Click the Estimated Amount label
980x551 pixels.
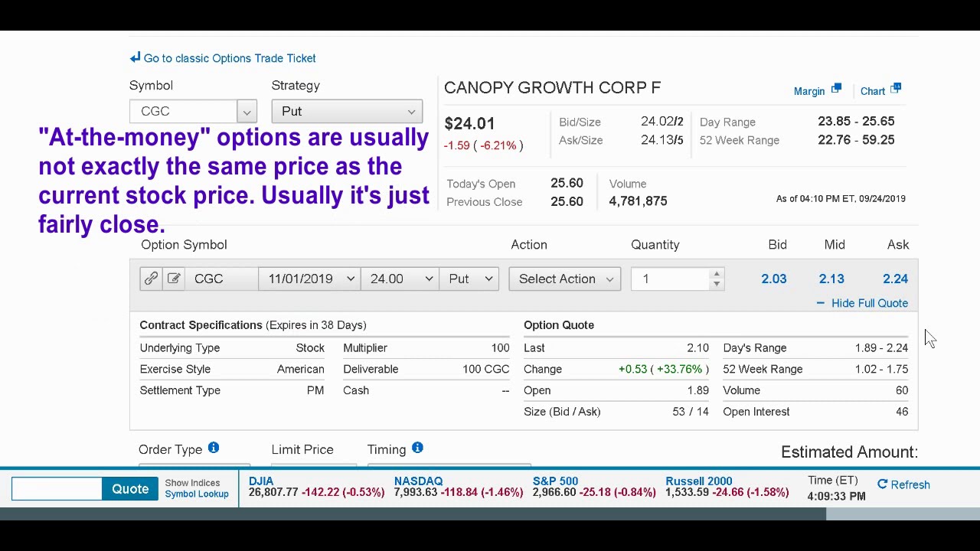849,452
